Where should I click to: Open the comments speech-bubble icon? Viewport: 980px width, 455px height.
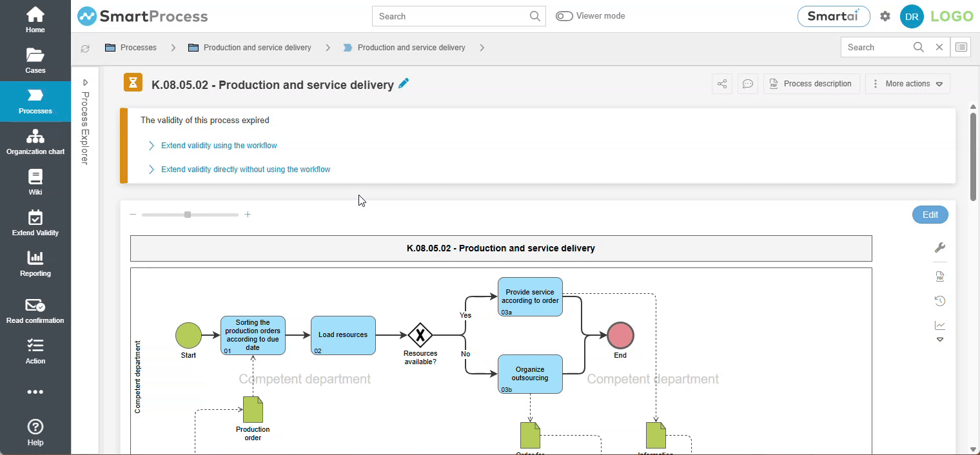coord(748,84)
